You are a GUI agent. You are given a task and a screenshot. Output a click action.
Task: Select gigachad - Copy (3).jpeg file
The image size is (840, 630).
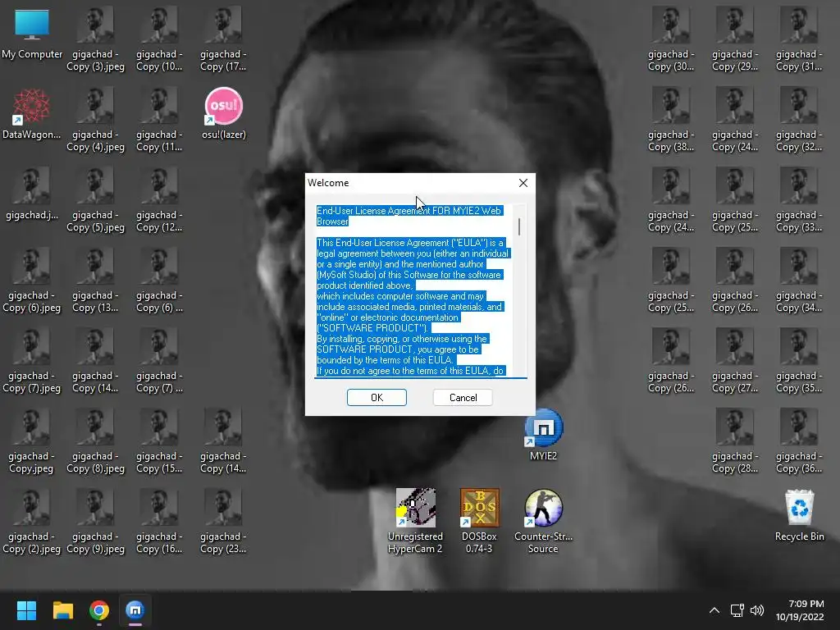[95, 39]
